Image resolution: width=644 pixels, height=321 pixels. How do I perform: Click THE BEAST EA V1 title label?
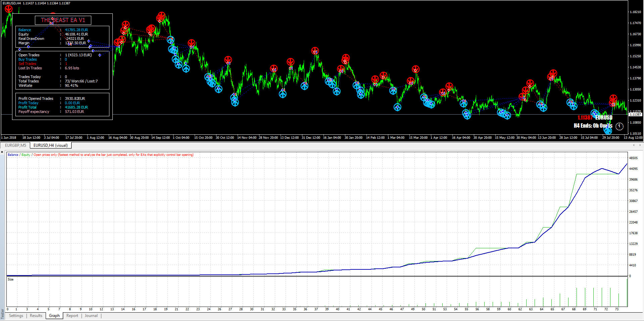point(63,20)
